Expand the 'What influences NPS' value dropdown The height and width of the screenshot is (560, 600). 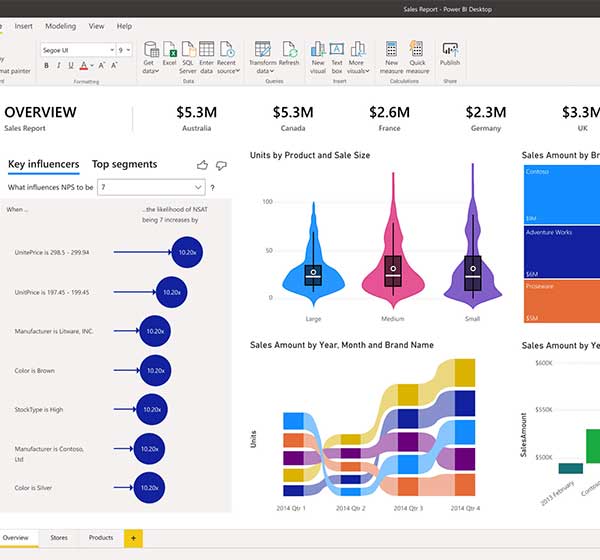pos(197,187)
